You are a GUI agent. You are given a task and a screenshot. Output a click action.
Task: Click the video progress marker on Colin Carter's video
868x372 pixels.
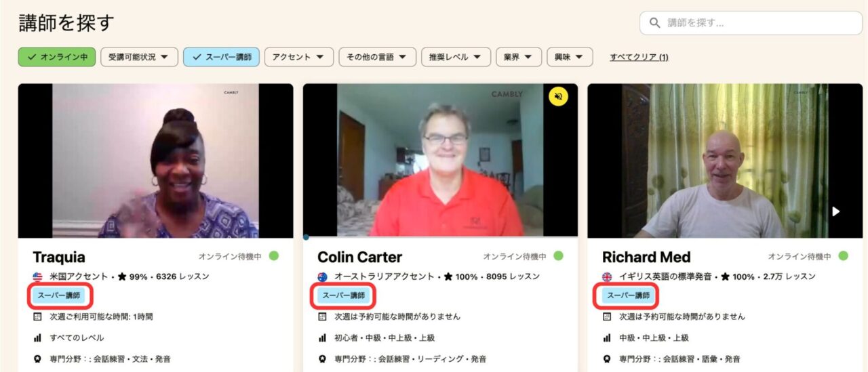click(x=306, y=237)
